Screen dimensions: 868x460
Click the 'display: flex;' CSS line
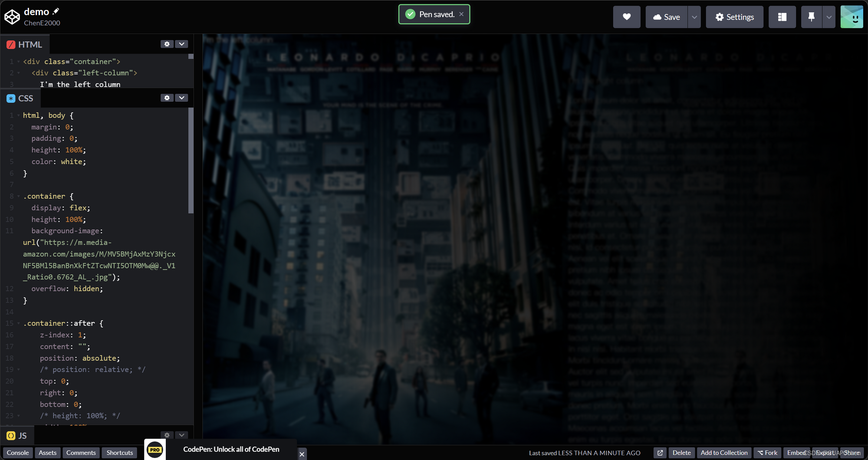(61, 208)
